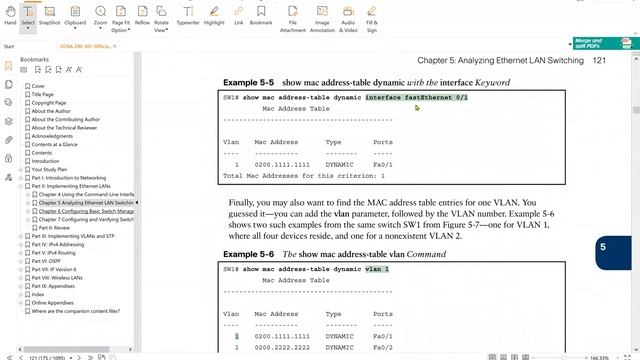Click the Zoom tool icon

[x=100, y=11]
